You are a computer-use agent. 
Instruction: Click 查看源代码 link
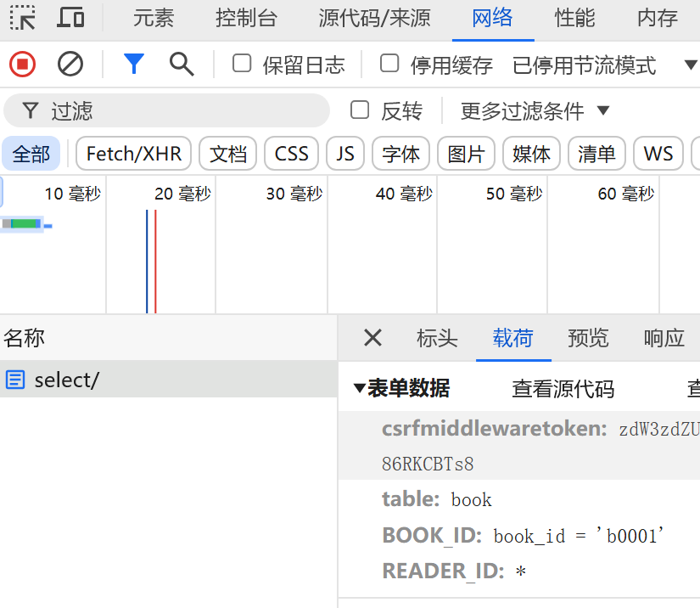point(563,389)
